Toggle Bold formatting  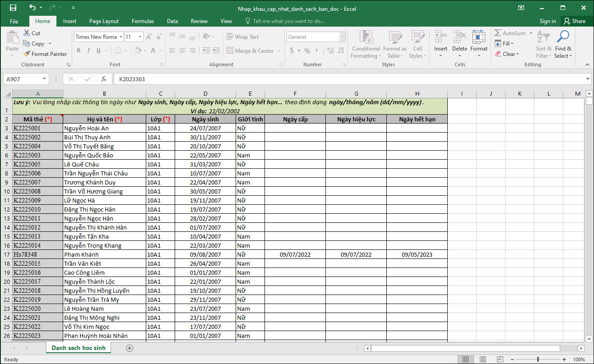[x=79, y=51]
